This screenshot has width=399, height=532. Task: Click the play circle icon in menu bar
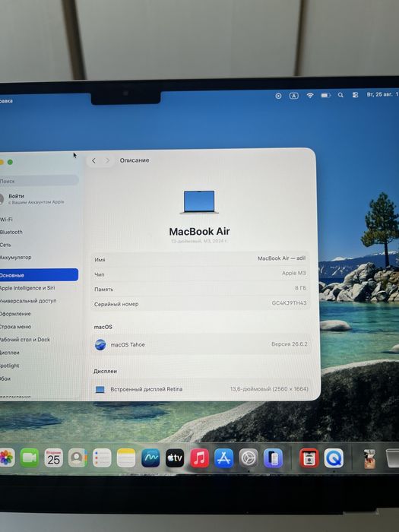278,96
